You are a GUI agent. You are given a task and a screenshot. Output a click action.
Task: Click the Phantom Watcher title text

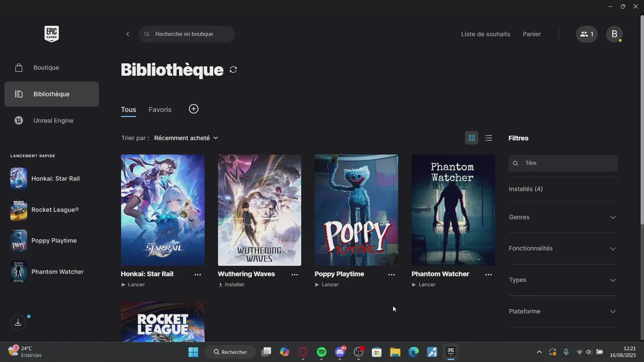[440, 274]
